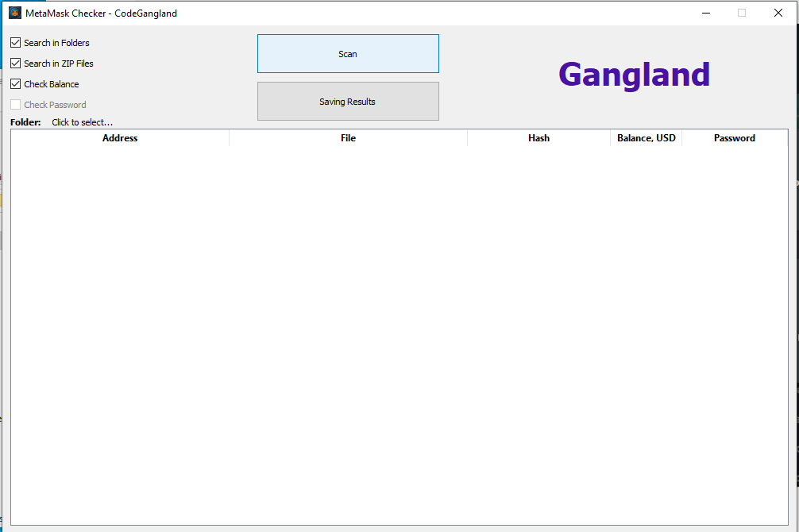Image resolution: width=799 pixels, height=532 pixels.
Task: Click inside the empty results list area
Action: point(397,333)
